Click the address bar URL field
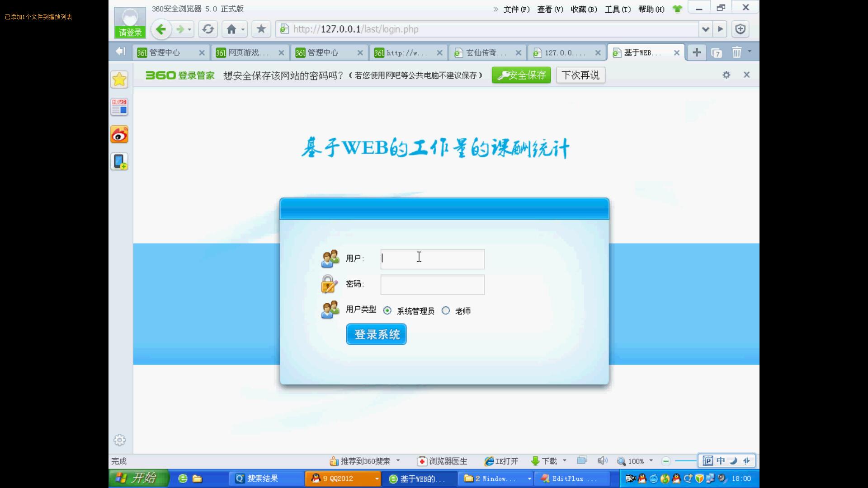The width and height of the screenshot is (868, 488). point(487,29)
